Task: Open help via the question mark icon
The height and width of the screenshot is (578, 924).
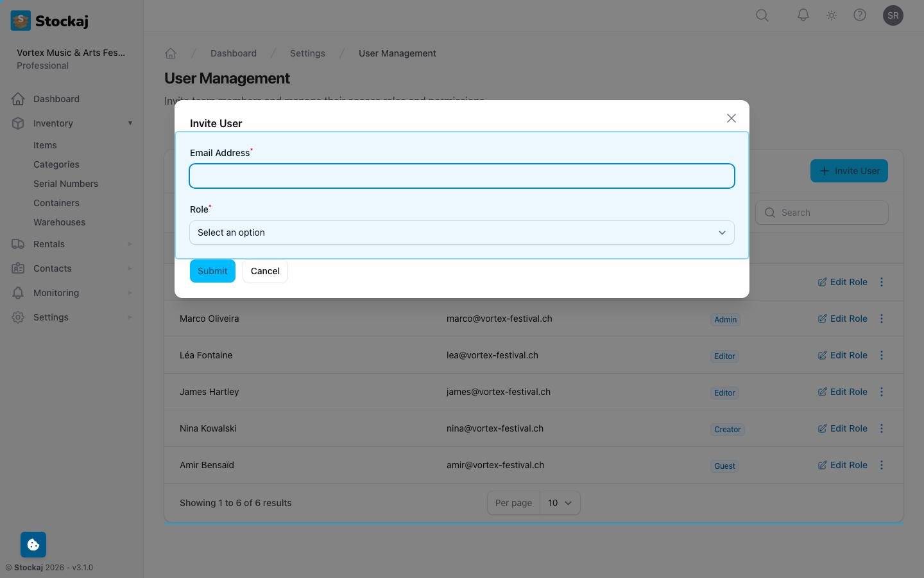Action: coord(860,15)
